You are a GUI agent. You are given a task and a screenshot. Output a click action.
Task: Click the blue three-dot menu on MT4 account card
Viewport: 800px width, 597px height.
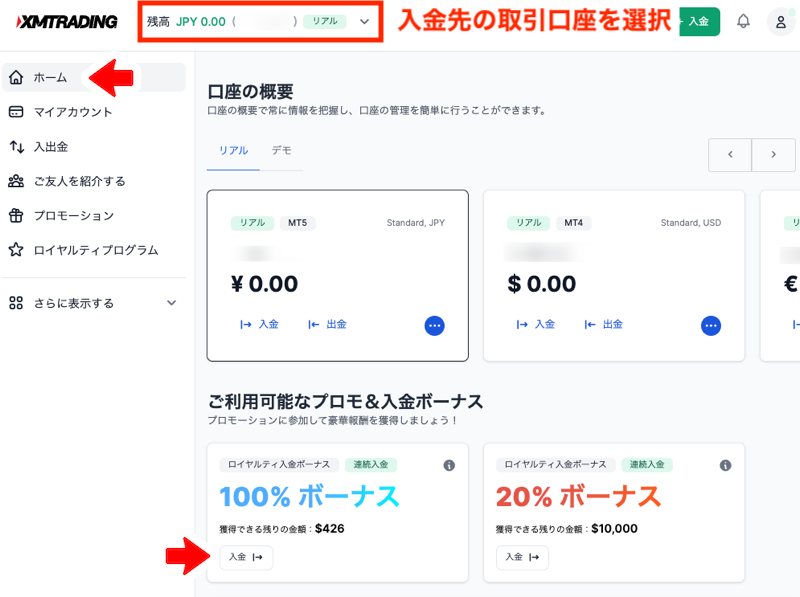711,326
